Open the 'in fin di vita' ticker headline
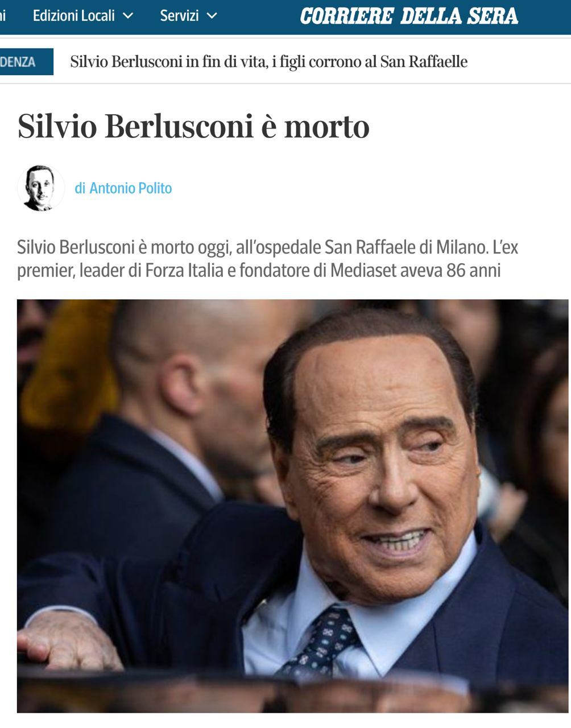571x728 pixels. (268, 61)
